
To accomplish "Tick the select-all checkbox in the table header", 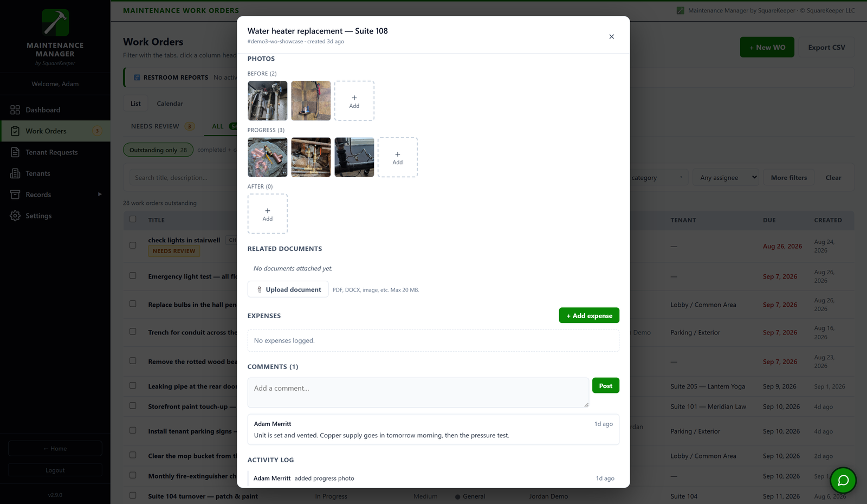I will click(133, 219).
